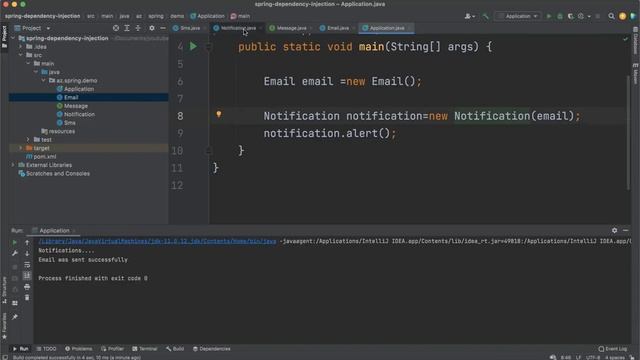Expand the test folder
Screen dimensions: 640x360
pos(29,140)
